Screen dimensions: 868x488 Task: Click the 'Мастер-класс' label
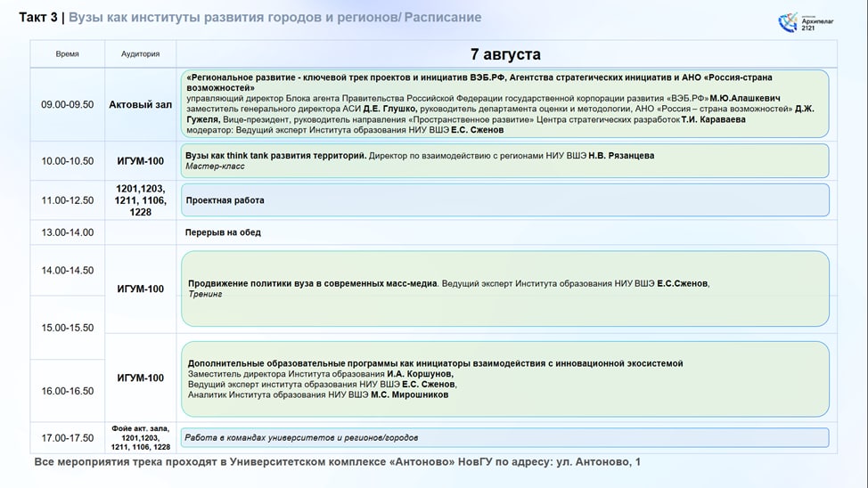point(215,166)
